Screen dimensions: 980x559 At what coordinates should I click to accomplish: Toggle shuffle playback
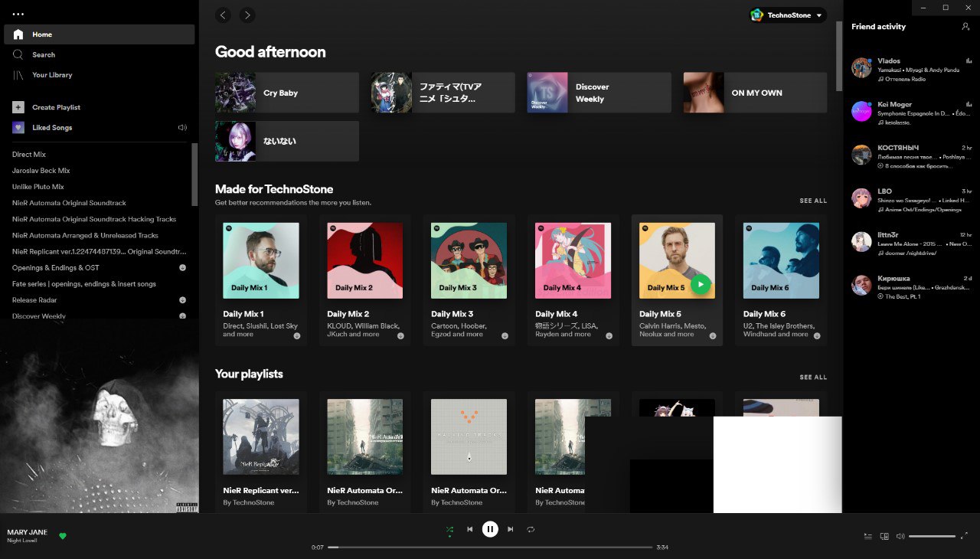coord(449,529)
